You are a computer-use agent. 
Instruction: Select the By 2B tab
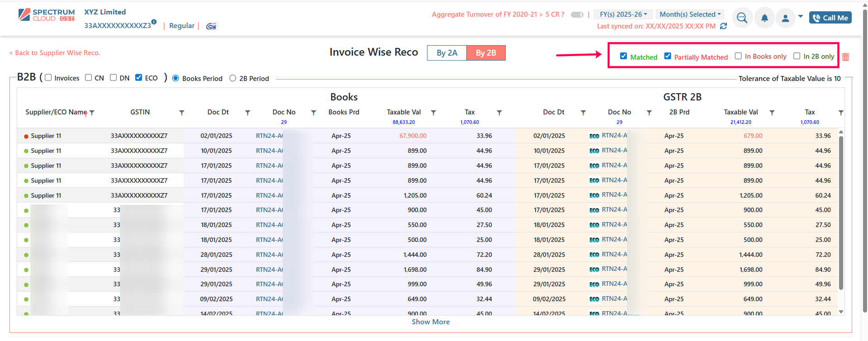(x=486, y=53)
